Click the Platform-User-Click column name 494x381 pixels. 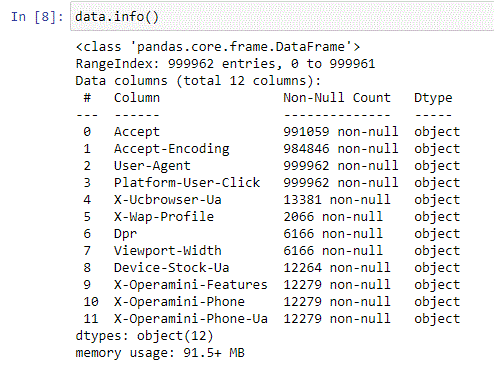click(x=187, y=183)
